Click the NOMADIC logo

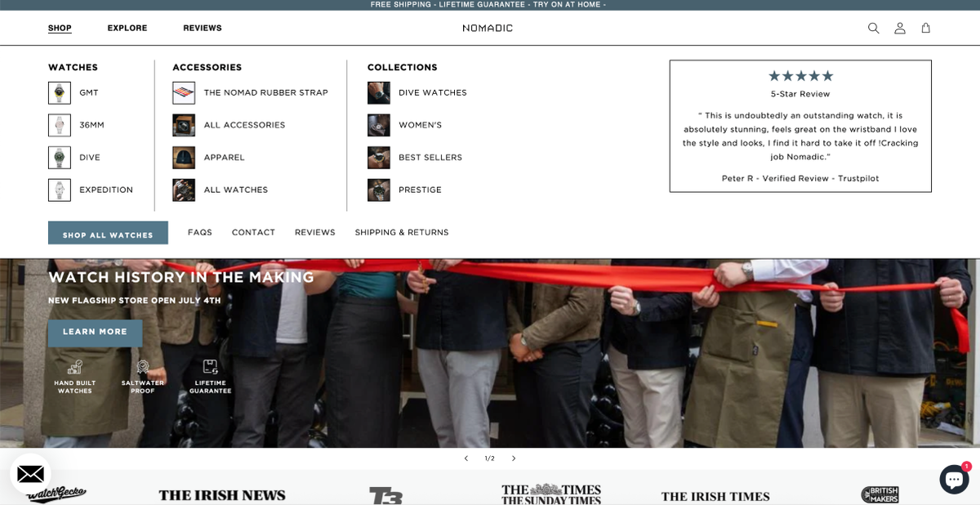tap(488, 28)
